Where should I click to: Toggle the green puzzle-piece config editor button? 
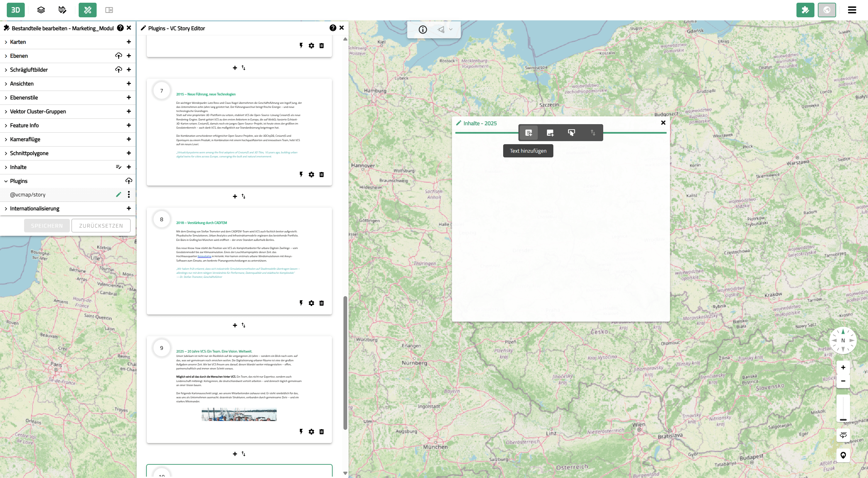tap(805, 10)
